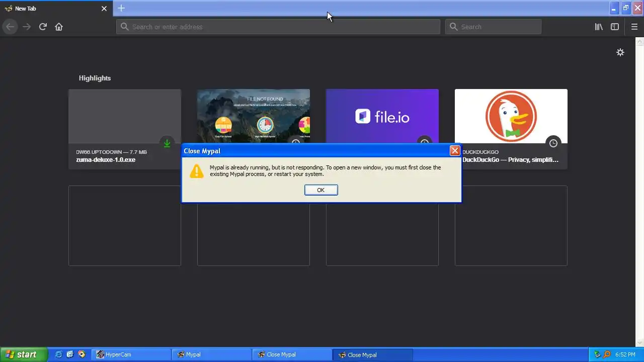
Task: Switch to the first Close Mypal taskbar button
Action: click(292, 354)
